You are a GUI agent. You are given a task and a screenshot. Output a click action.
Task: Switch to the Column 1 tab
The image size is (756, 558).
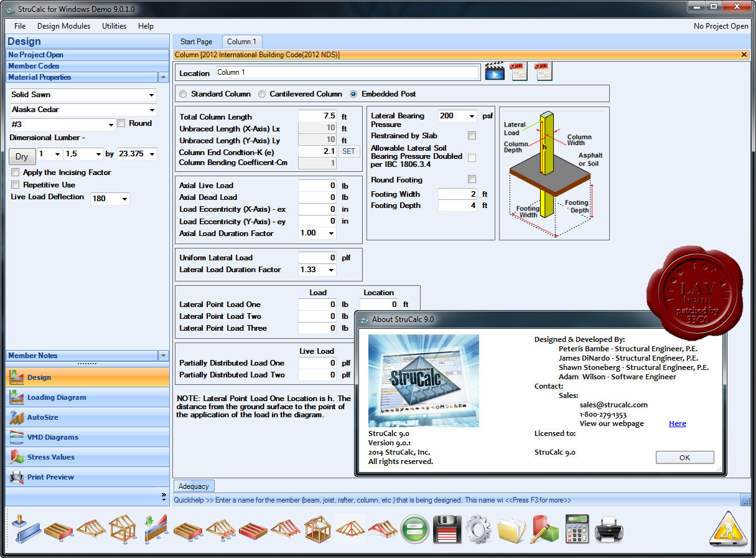pos(242,42)
